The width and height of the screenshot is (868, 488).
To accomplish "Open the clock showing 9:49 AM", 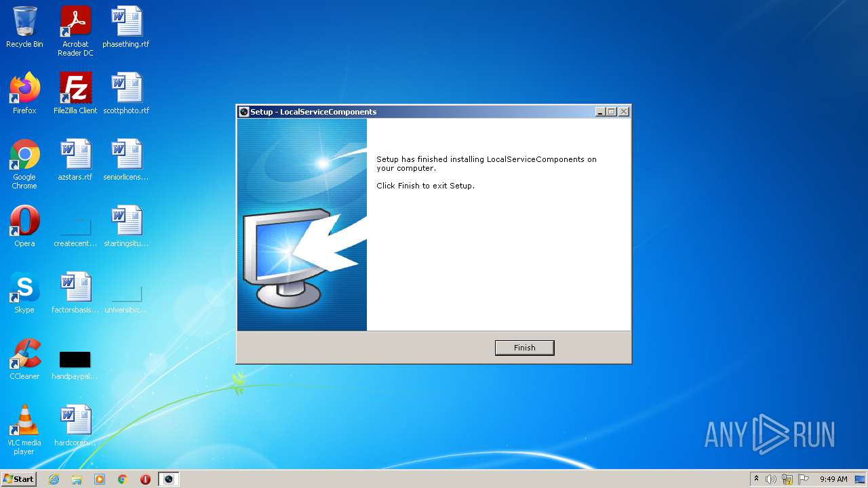I will [x=833, y=479].
